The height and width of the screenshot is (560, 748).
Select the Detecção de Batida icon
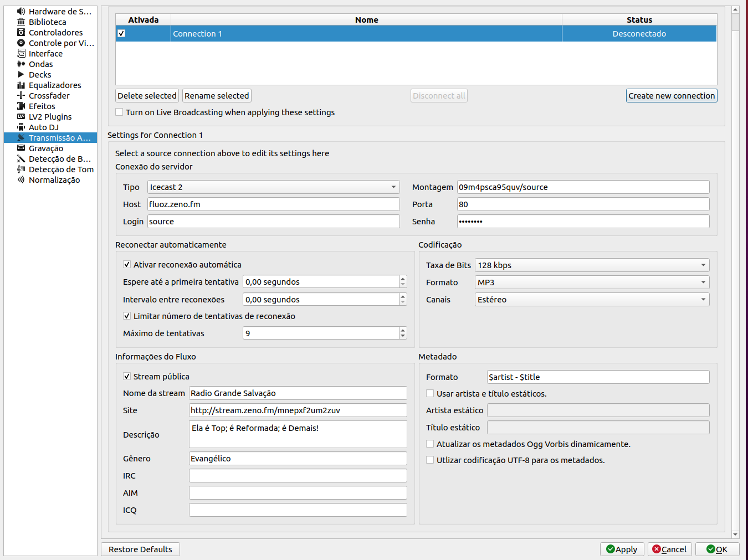tap(21, 158)
